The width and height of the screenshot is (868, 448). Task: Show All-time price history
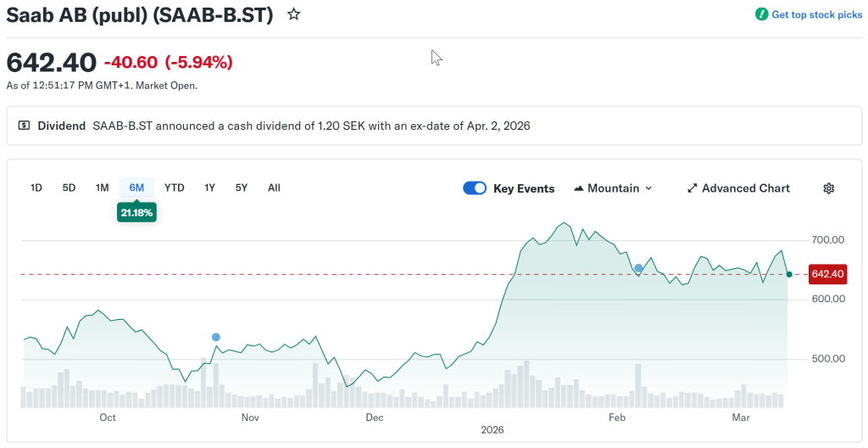(274, 188)
